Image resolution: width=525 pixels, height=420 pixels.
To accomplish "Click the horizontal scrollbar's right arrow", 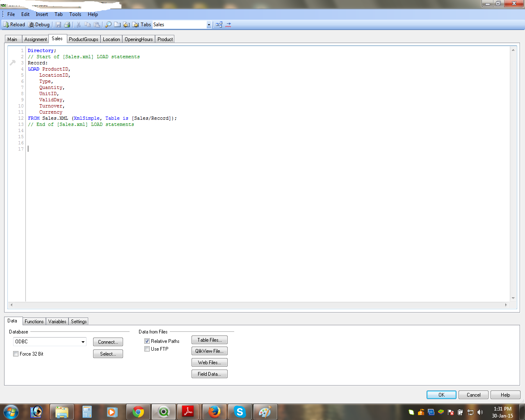I will (506, 305).
